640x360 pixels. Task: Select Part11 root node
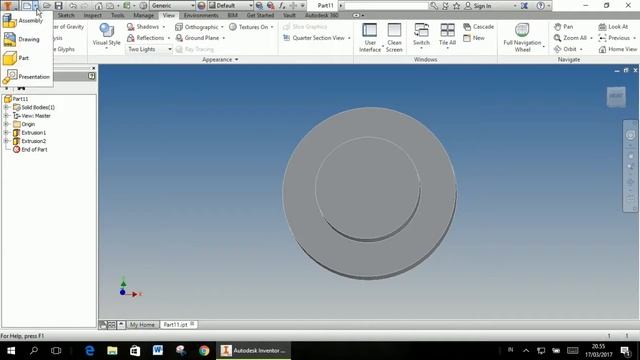pyautogui.click(x=16, y=99)
